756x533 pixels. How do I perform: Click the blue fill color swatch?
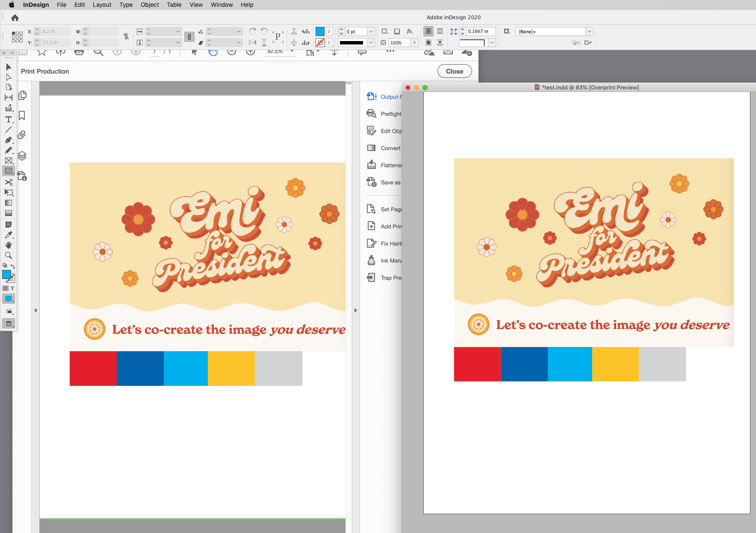pos(319,31)
